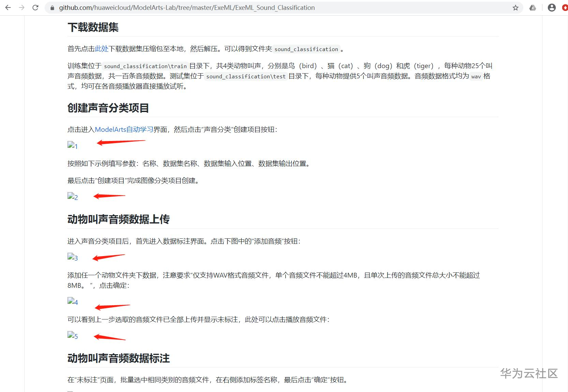Go forward in browser history
568x392 pixels.
click(x=22, y=7)
